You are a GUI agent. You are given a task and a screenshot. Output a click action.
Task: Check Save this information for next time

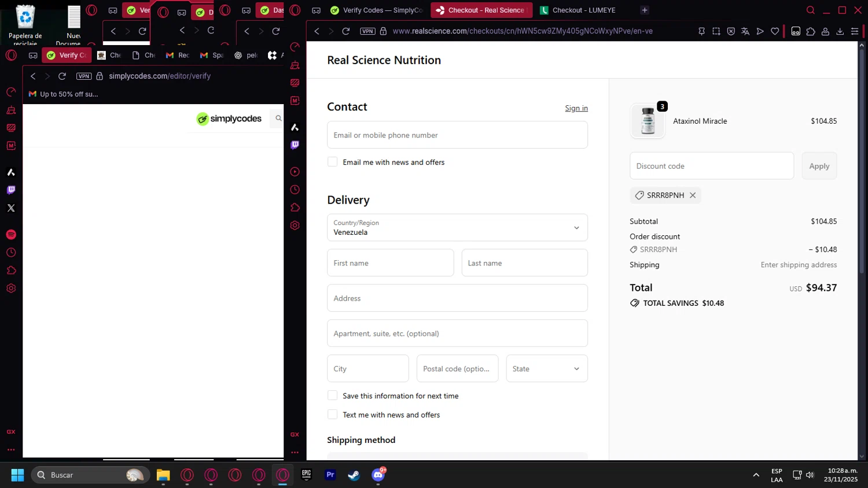(x=332, y=395)
